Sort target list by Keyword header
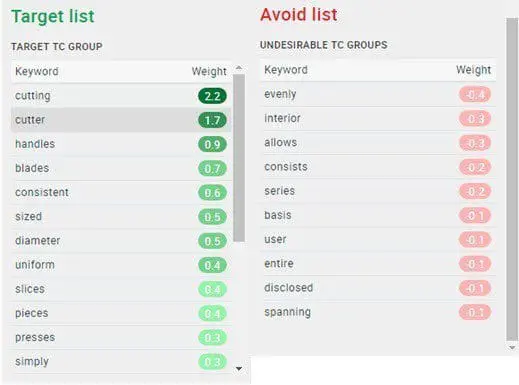The image size is (519, 385). tap(37, 71)
